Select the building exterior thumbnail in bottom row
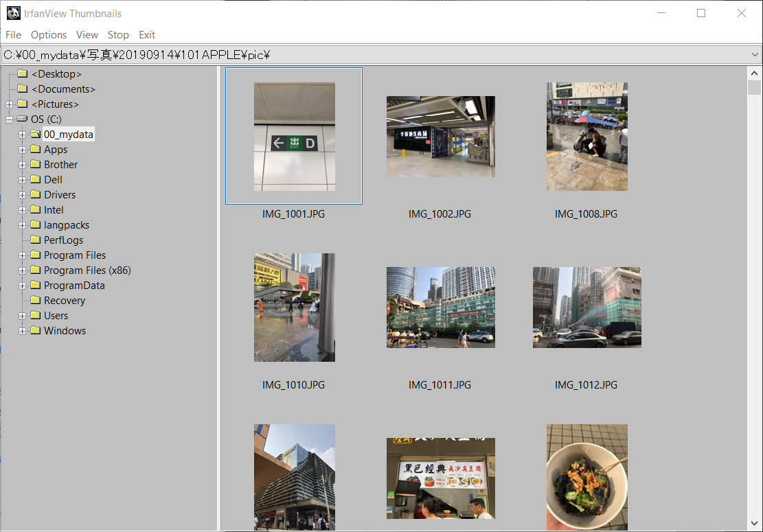The height and width of the screenshot is (532, 763). [295, 477]
